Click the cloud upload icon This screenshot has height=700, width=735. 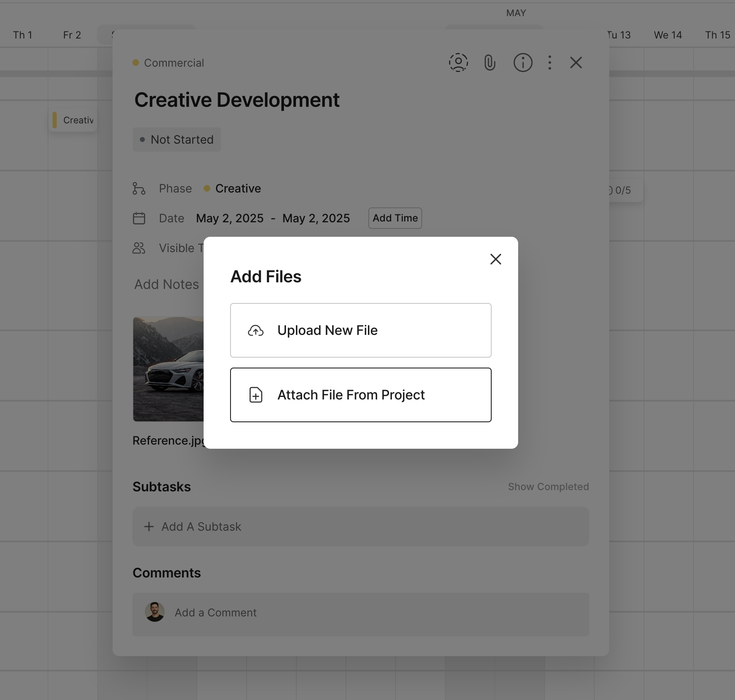[x=256, y=331]
